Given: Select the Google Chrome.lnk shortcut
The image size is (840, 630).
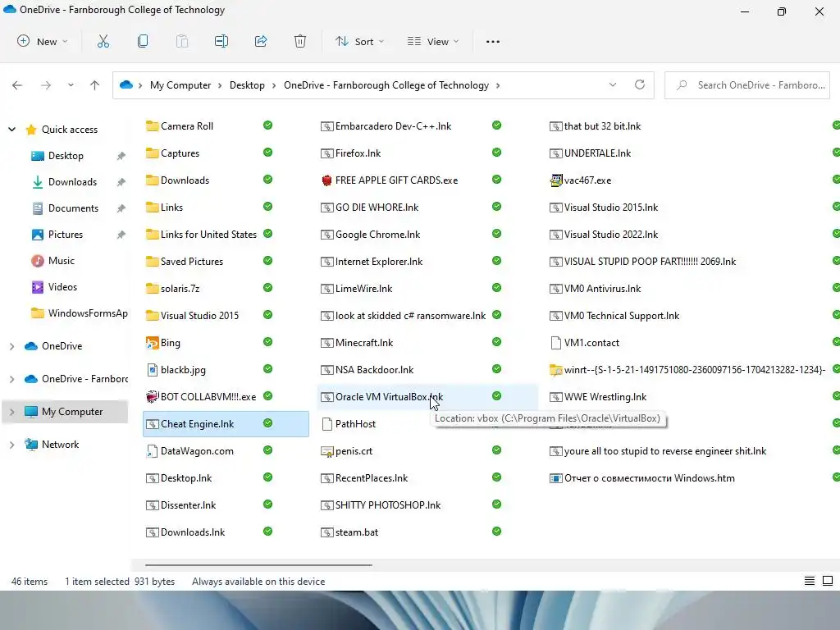Looking at the screenshot, I should [370, 235].
